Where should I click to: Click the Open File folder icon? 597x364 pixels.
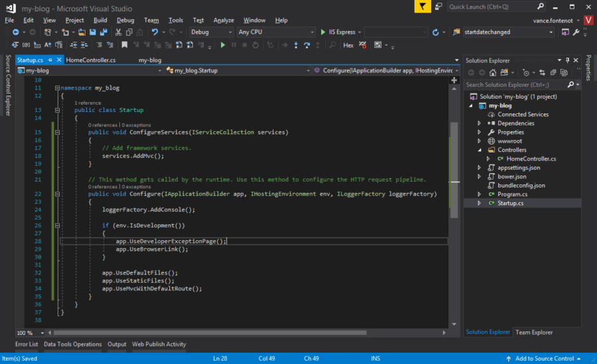pos(82,32)
